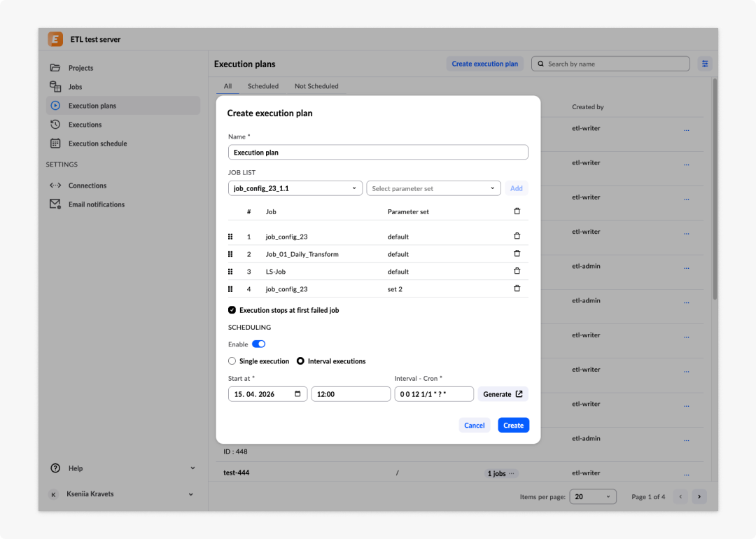This screenshot has width=756, height=539.
Task: Click 1 jobs badge on test-444 row
Action: coord(501,473)
